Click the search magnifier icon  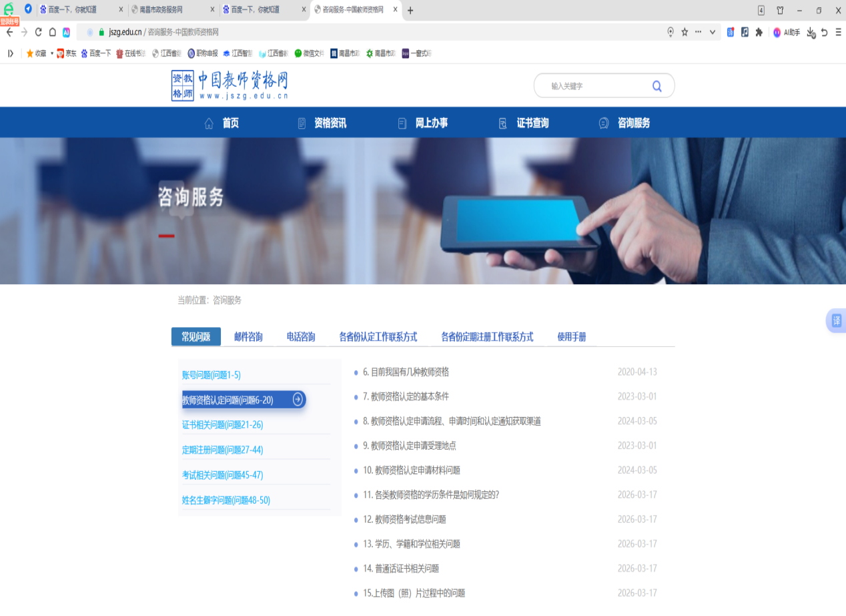(x=657, y=85)
